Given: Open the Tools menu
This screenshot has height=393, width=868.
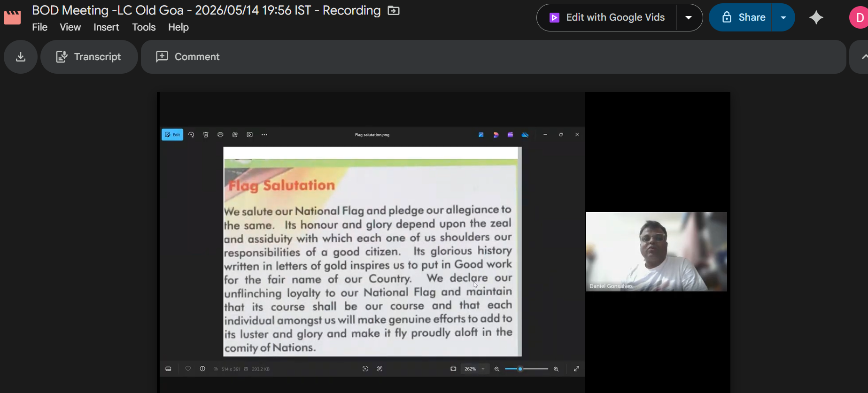Looking at the screenshot, I should click(x=144, y=27).
